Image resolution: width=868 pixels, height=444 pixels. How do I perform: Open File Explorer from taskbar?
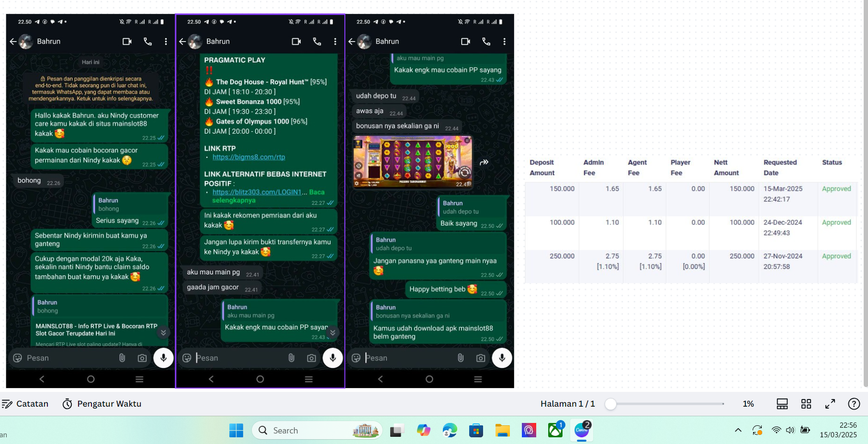pos(502,431)
